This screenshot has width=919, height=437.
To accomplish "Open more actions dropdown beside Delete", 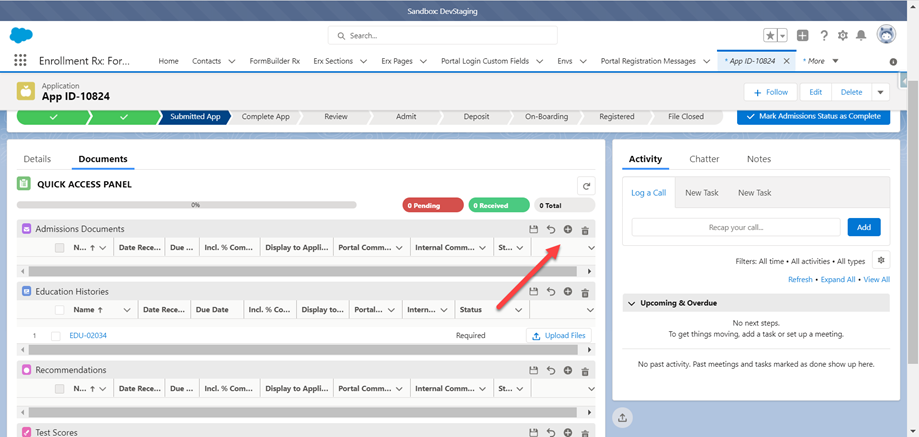I will (x=880, y=92).
